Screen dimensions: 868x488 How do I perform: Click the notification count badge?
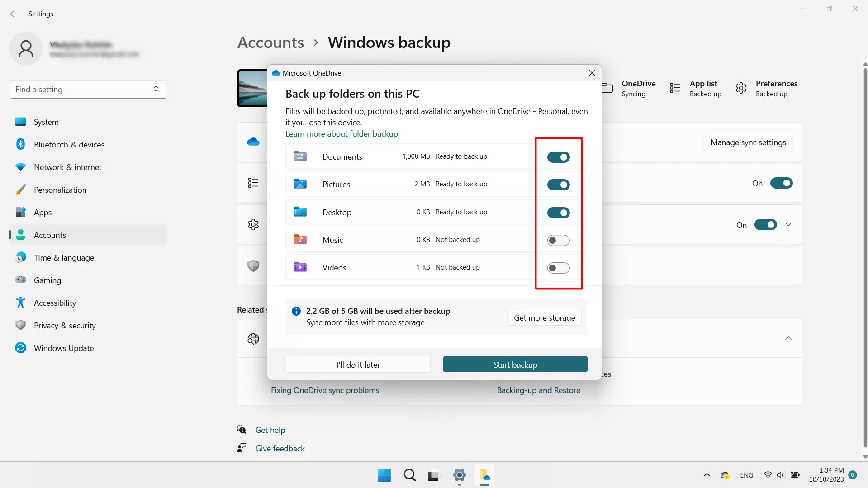(x=853, y=475)
